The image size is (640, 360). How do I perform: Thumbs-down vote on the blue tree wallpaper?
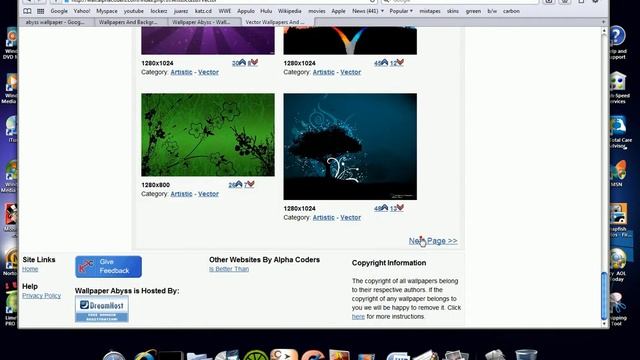pyautogui.click(x=397, y=208)
